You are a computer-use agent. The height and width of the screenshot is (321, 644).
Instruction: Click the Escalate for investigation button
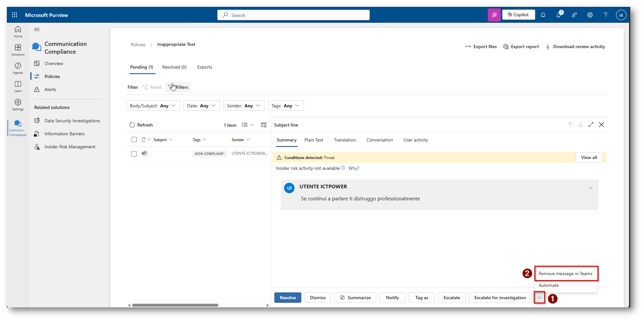coord(500,298)
